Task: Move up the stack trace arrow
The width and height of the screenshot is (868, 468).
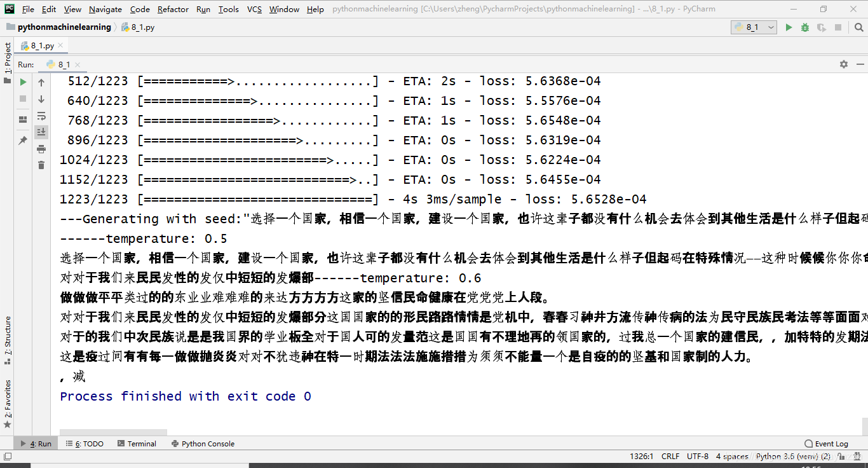Action: click(41, 83)
